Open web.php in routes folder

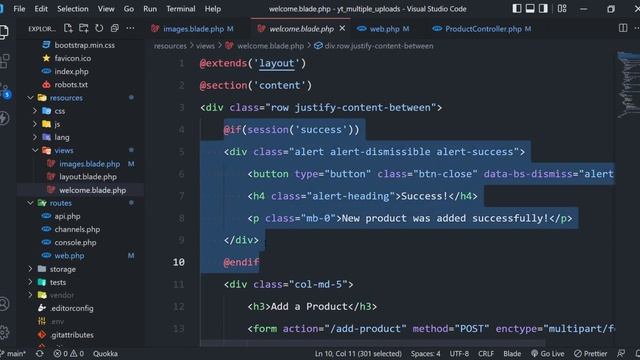[69, 256]
